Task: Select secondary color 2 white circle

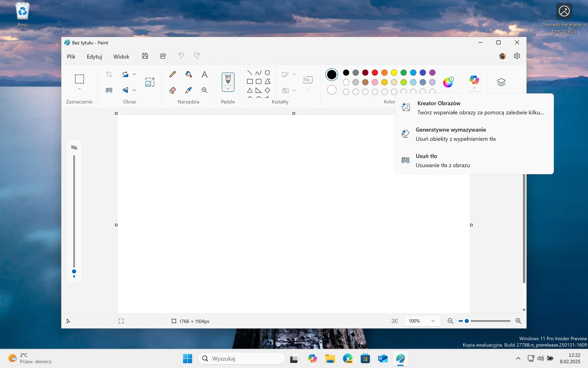Action: tap(332, 90)
